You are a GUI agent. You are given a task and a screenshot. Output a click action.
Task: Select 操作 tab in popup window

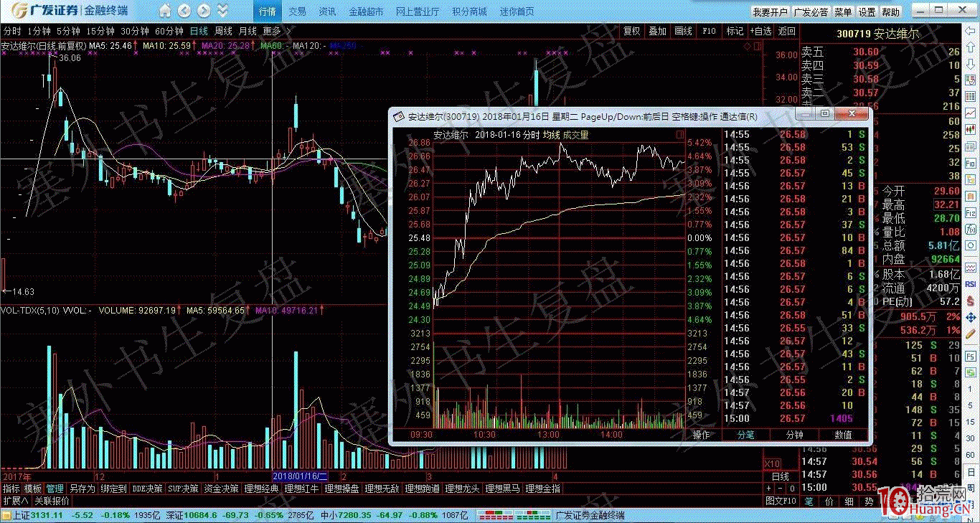point(701,435)
